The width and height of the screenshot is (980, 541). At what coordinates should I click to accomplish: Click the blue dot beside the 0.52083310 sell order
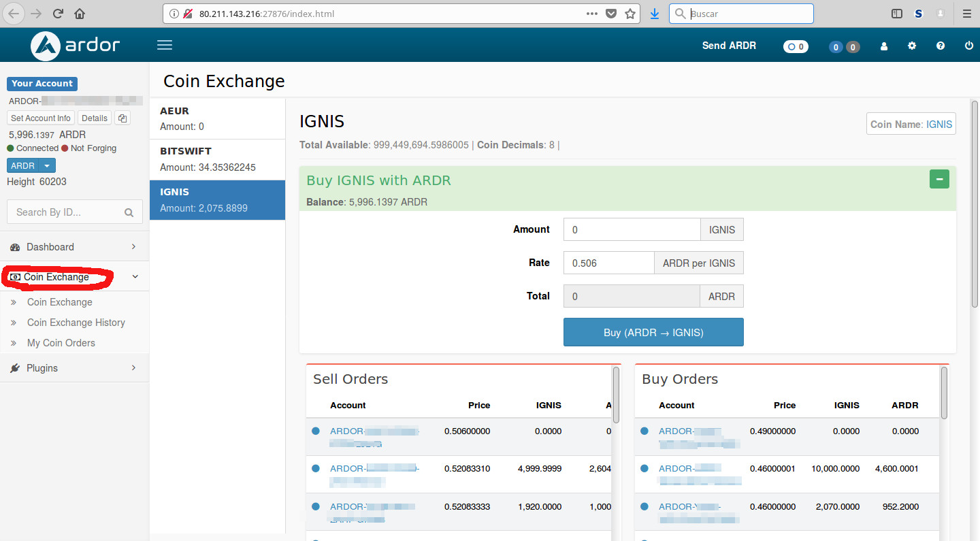pos(316,468)
